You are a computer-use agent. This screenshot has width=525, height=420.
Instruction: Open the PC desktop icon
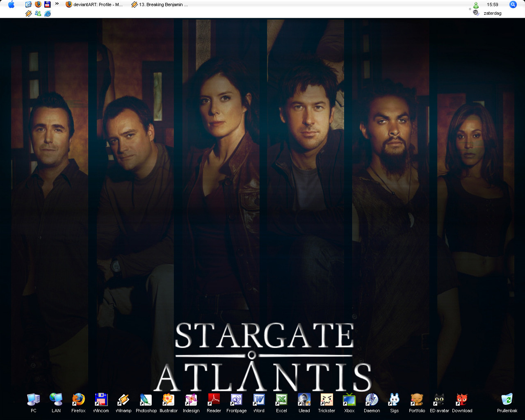point(33,400)
